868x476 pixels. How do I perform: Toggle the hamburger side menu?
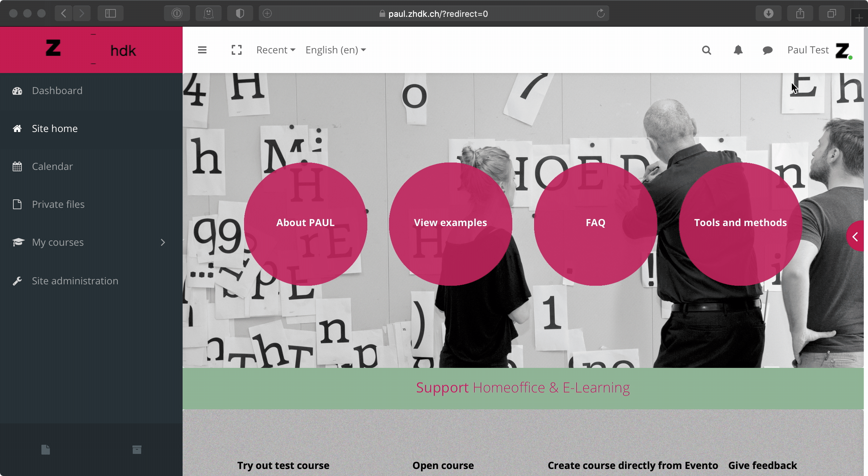[202, 50]
